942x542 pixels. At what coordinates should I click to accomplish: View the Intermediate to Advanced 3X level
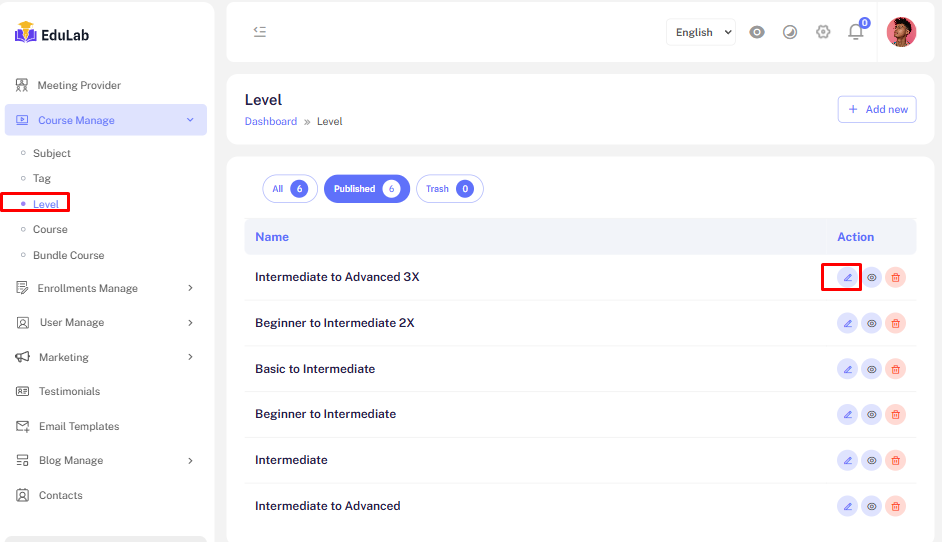[x=871, y=277]
